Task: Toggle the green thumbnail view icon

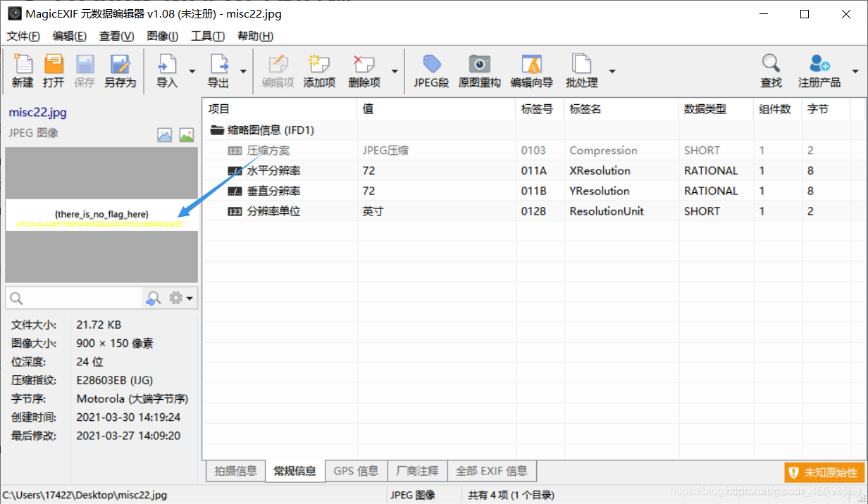Action: point(186,134)
